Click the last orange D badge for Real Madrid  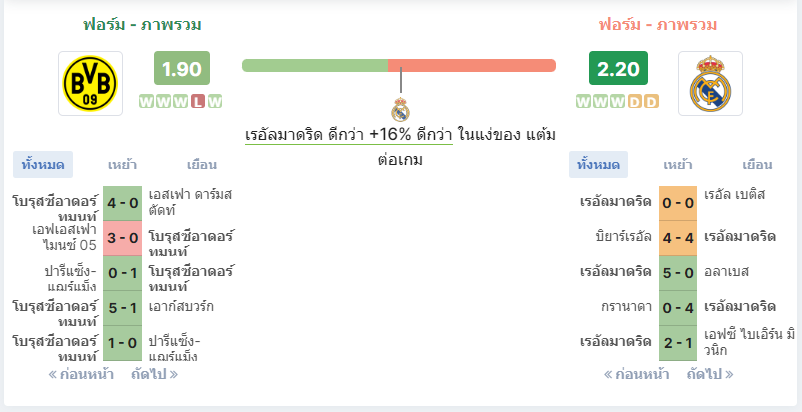[651, 102]
